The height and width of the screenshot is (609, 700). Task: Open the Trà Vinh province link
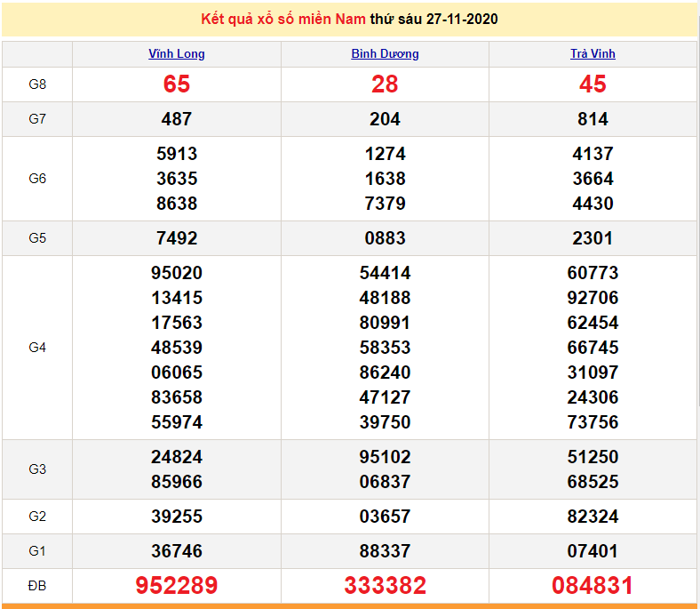[x=593, y=53]
